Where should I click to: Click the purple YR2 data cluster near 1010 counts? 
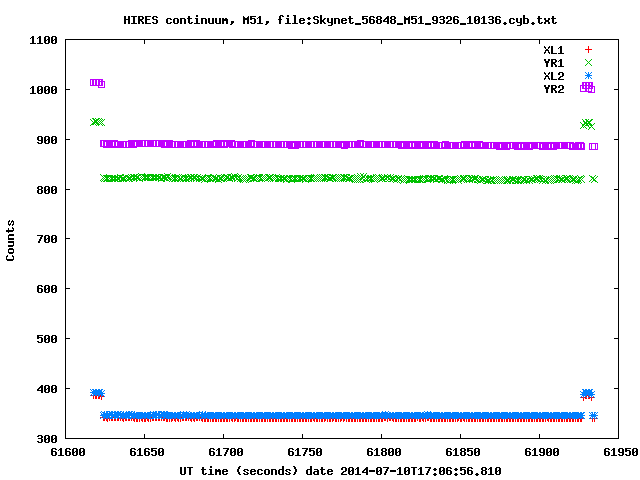(97, 83)
